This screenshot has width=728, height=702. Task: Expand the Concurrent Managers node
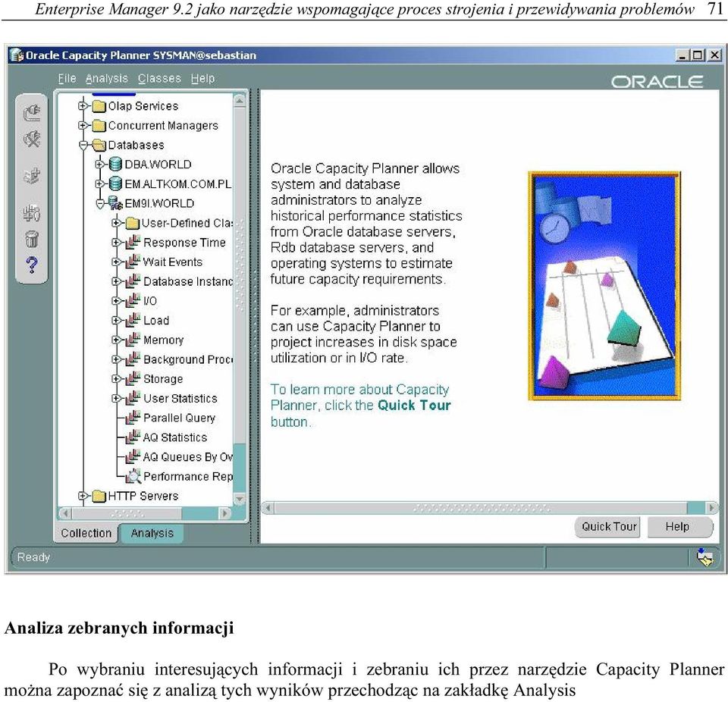[x=83, y=125]
